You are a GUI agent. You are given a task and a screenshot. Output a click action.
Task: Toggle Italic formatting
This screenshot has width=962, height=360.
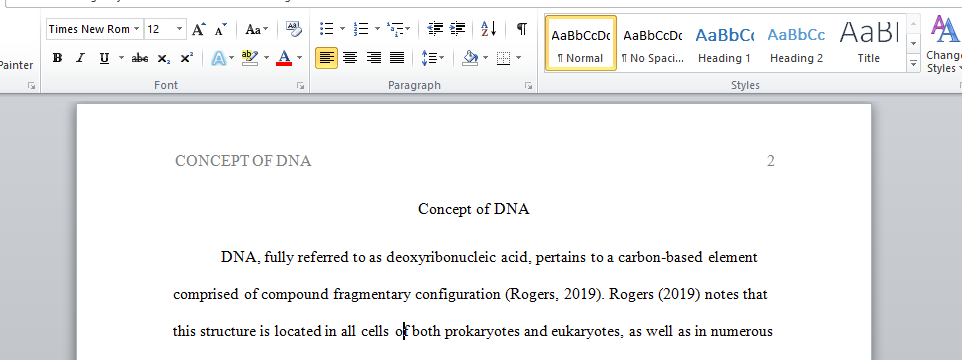80,58
